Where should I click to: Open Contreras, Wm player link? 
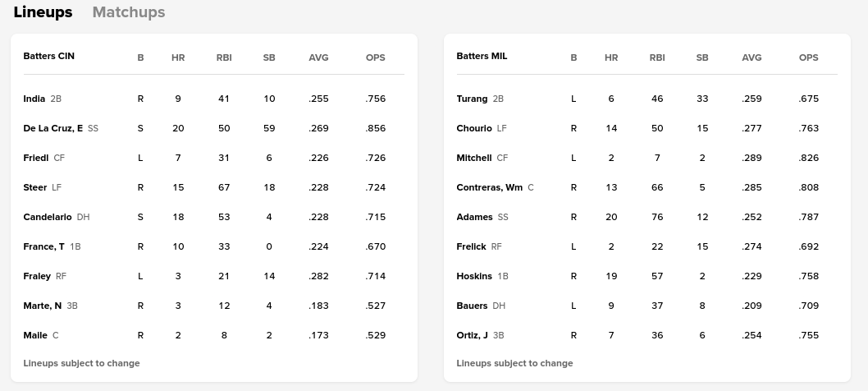(x=489, y=187)
